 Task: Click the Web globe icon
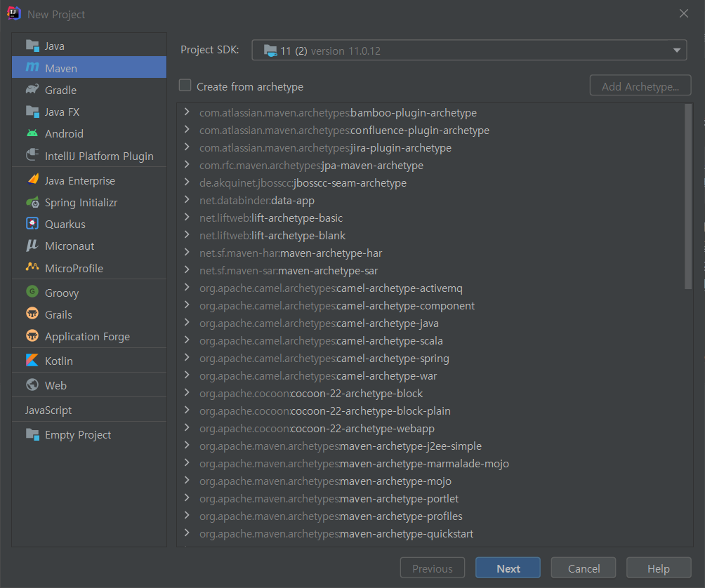pos(32,385)
